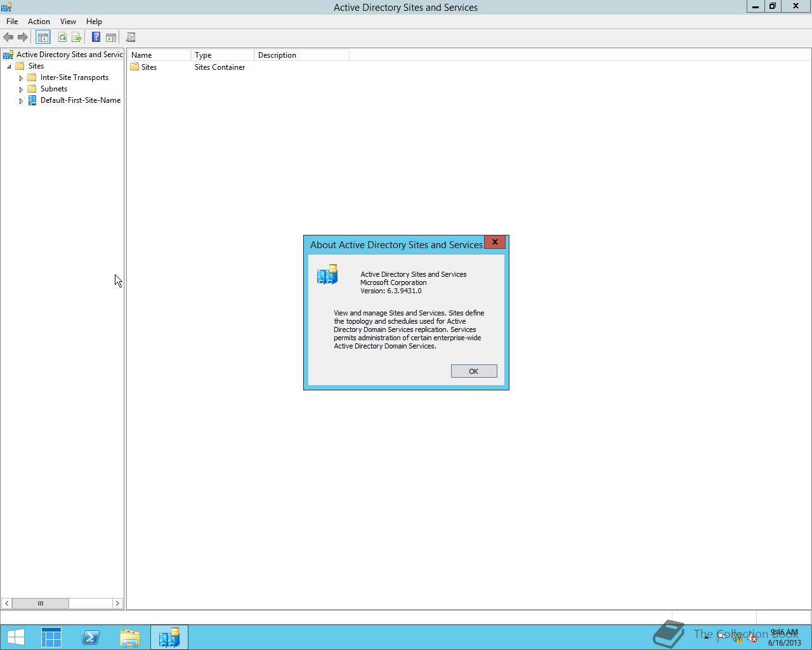This screenshot has height=650, width=812.
Task: Click the Action Center flag tray icon
Action: 722,637
